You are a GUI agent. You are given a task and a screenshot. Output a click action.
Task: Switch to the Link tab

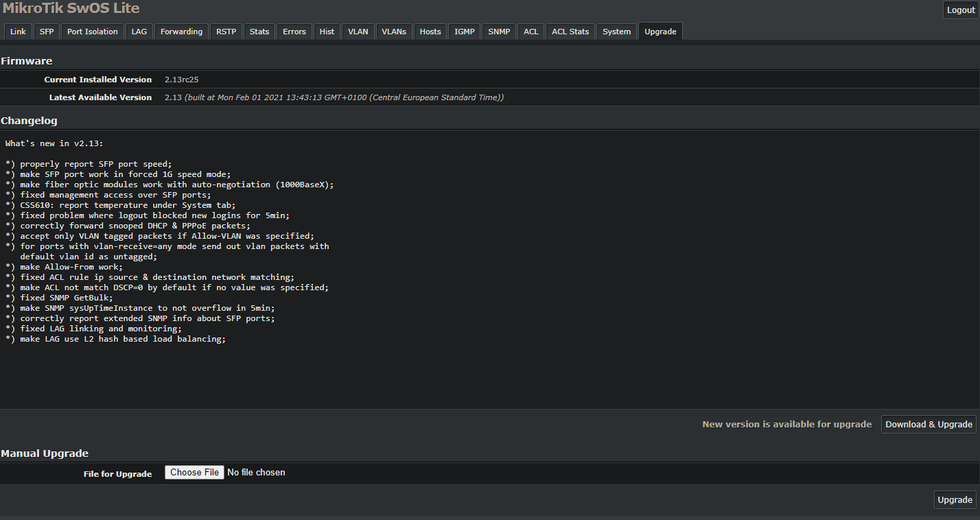pyautogui.click(x=17, y=31)
